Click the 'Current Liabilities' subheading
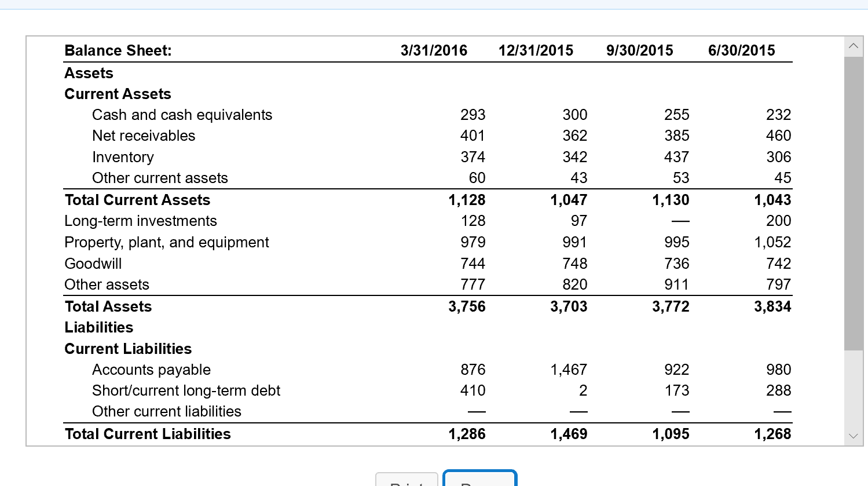Viewport: 868px width, 486px height. point(128,349)
